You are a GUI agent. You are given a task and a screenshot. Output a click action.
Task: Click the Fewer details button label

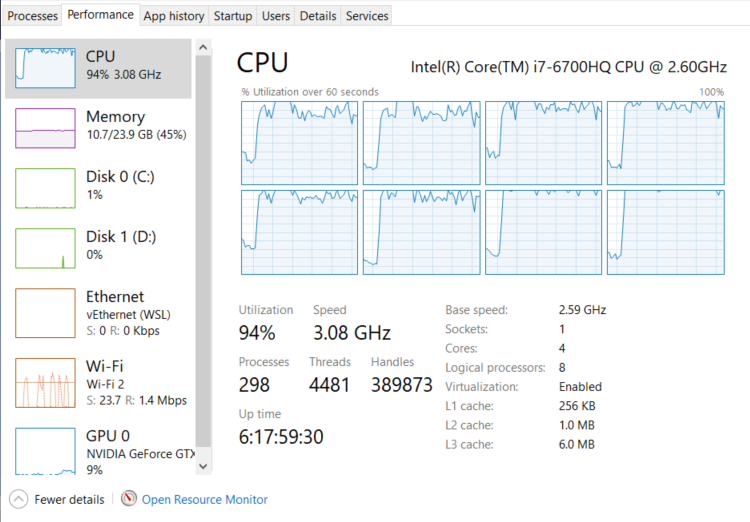[x=69, y=499]
